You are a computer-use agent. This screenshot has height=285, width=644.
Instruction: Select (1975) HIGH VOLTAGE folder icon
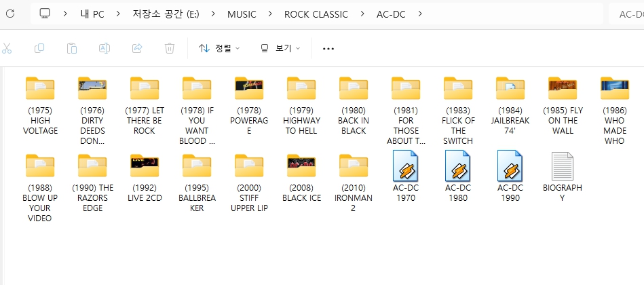click(x=40, y=88)
